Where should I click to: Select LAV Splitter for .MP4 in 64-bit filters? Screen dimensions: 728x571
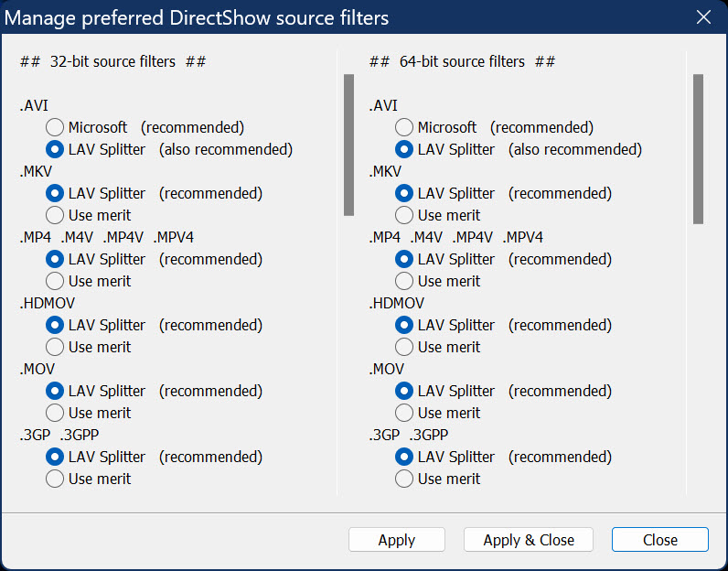(404, 259)
